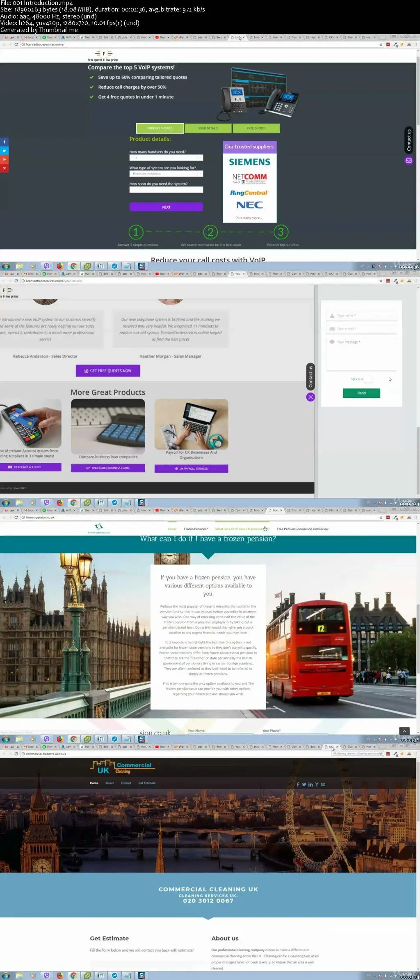The image size is (420, 980).
Task: Click Facebook share icon on VoIP page
Action: pos(4,142)
